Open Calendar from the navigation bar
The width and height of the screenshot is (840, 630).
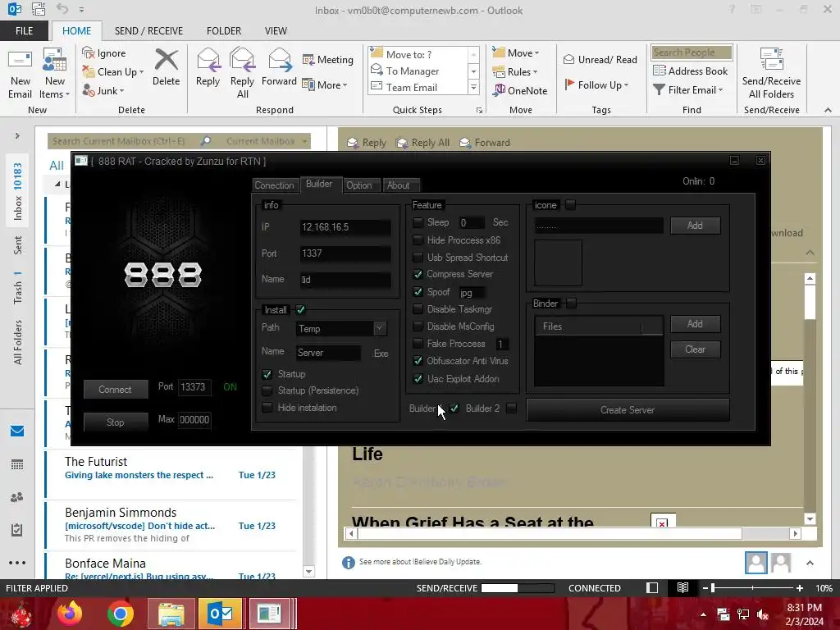[x=17, y=464]
